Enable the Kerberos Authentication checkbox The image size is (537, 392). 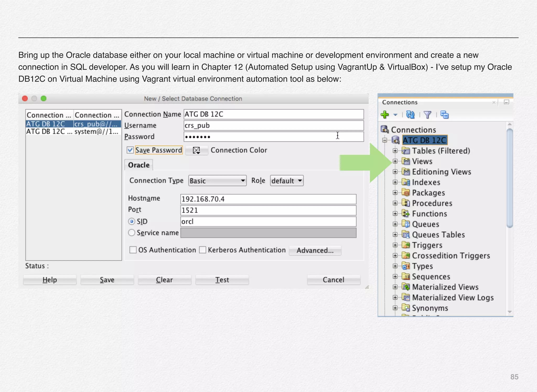pyautogui.click(x=202, y=250)
